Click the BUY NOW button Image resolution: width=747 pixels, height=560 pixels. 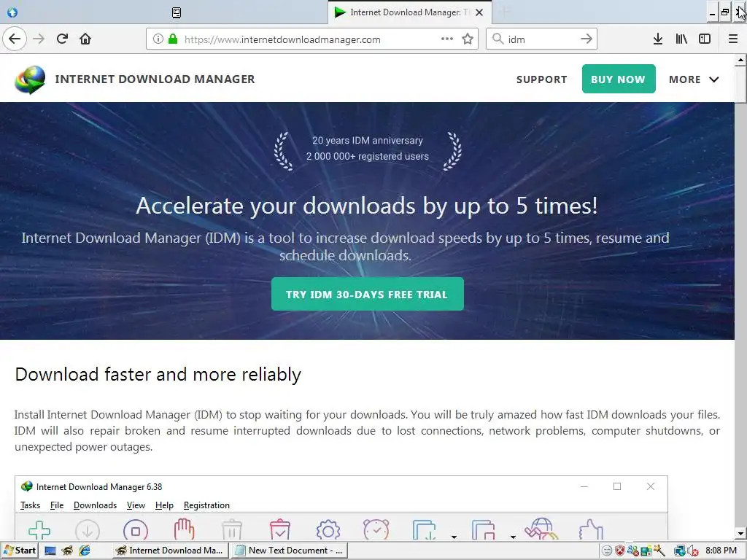point(619,79)
